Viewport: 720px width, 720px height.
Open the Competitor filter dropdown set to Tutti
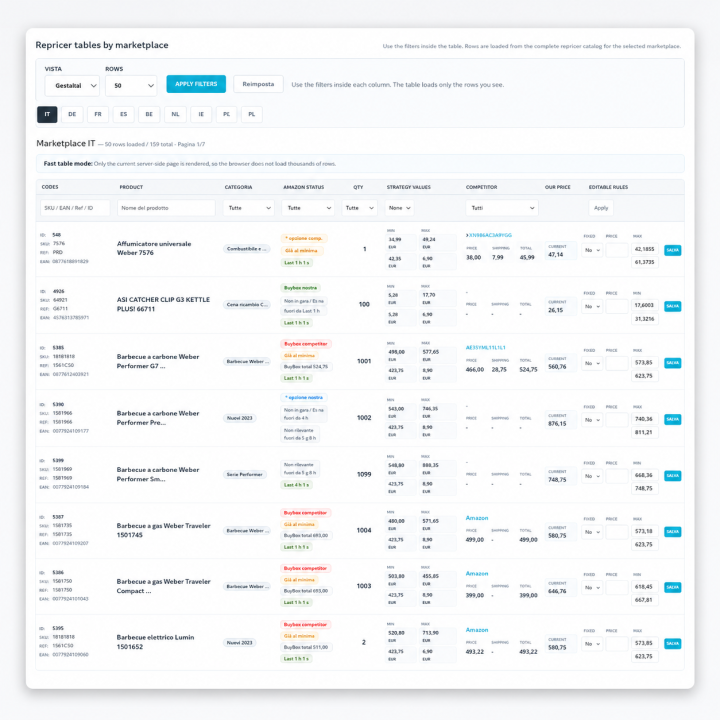pyautogui.click(x=502, y=208)
